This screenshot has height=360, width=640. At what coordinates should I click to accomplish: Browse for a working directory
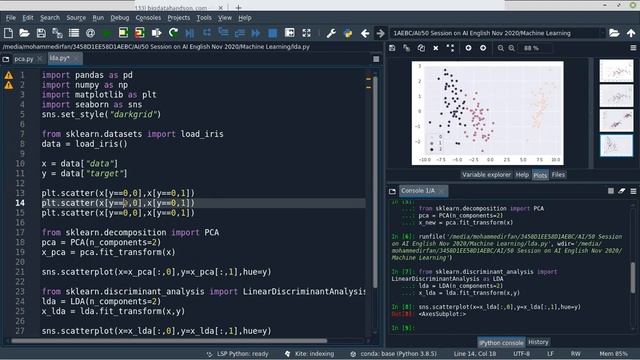(614, 33)
